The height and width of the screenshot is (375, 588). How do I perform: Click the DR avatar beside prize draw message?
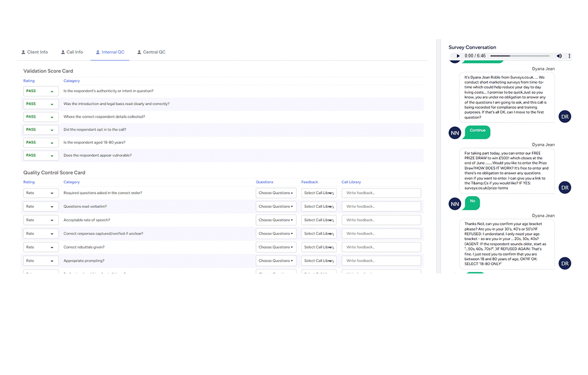(565, 187)
